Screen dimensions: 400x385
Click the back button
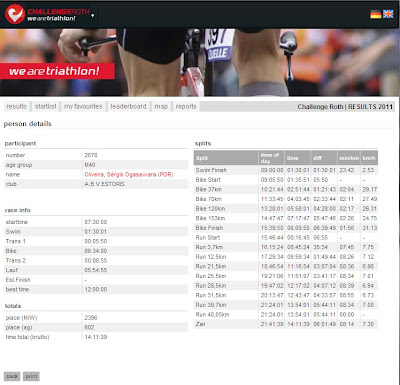tap(12, 376)
